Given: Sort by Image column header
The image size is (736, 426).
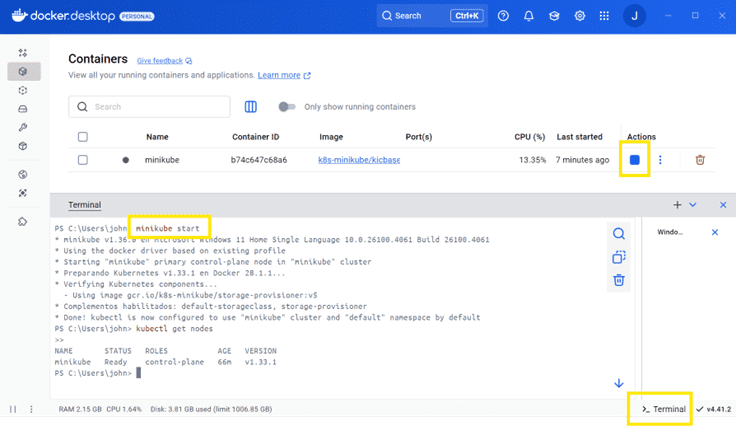Looking at the screenshot, I should click(x=331, y=137).
